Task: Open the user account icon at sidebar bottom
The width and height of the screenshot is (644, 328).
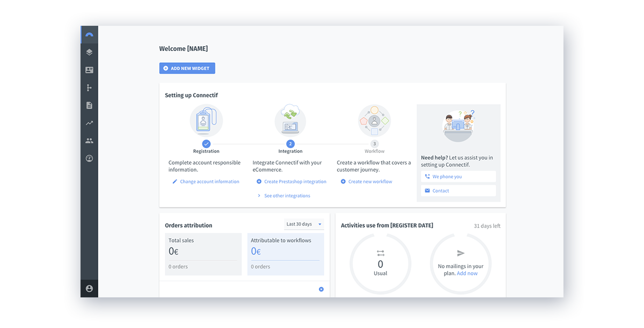Action: click(89, 288)
